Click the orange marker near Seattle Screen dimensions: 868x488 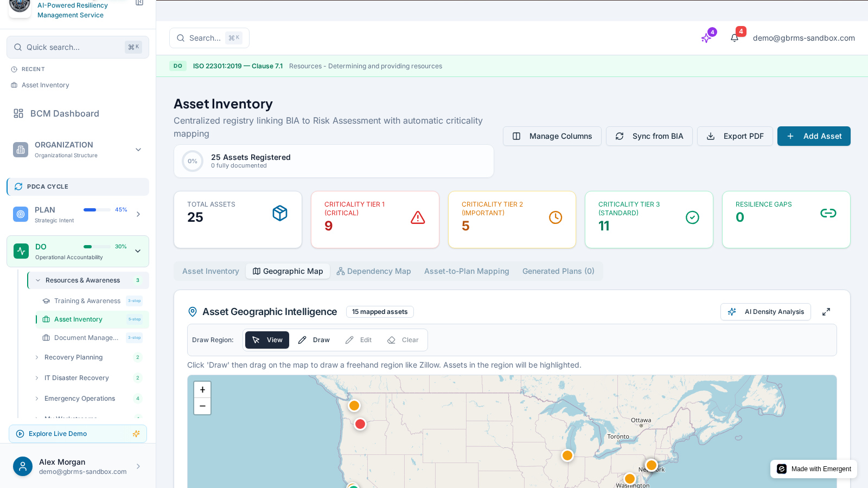[354, 406]
